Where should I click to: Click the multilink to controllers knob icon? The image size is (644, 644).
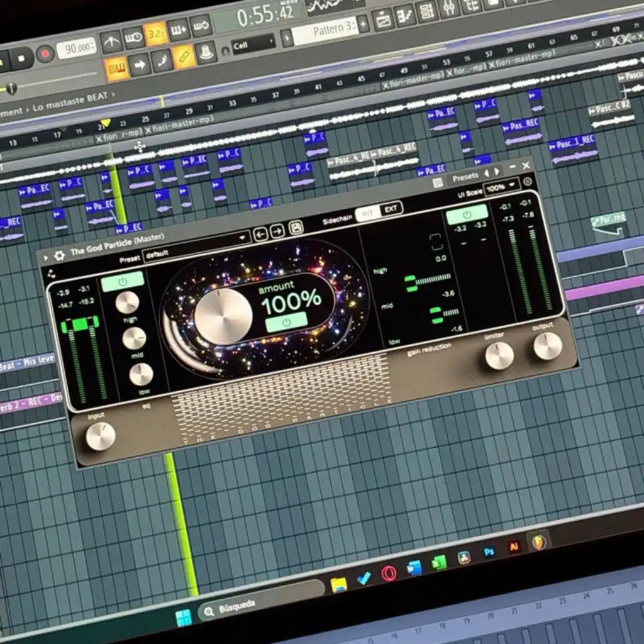coord(206,52)
